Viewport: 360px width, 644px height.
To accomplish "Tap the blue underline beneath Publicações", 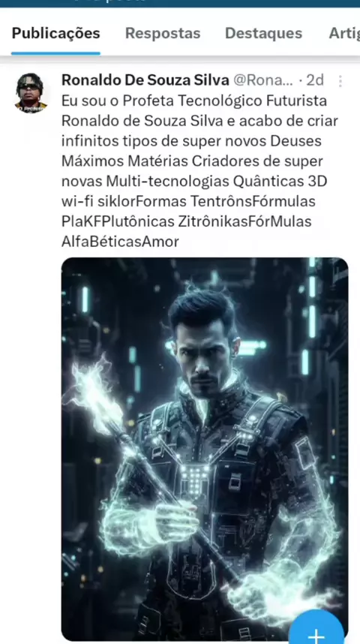I will click(x=55, y=53).
